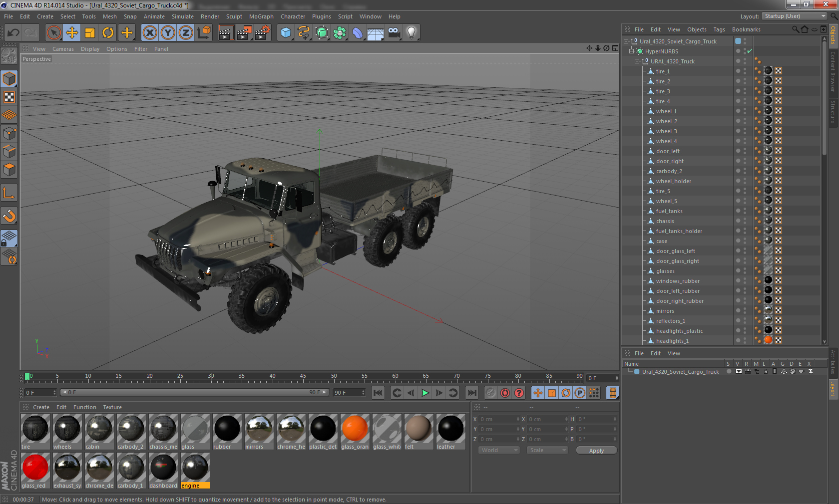Select the glass_oran orange material swatch

(x=355, y=432)
